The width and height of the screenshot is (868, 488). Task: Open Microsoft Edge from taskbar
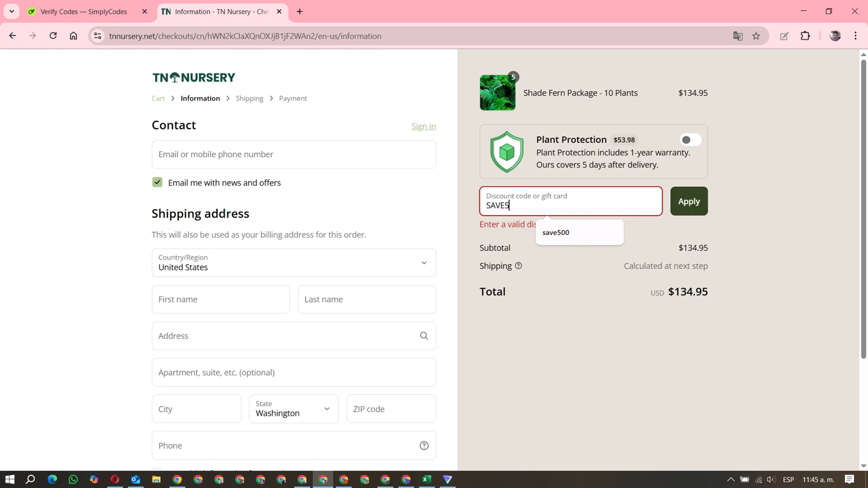pos(52,479)
